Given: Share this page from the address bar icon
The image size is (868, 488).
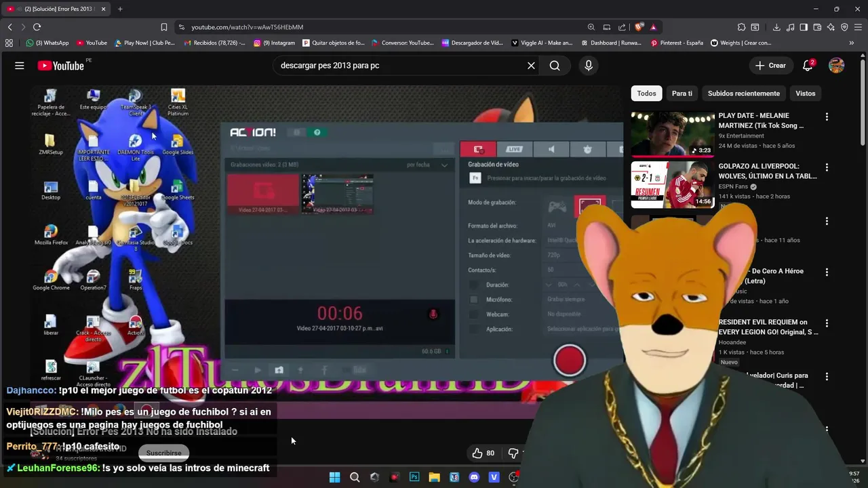Looking at the screenshot, I should pos(622,27).
